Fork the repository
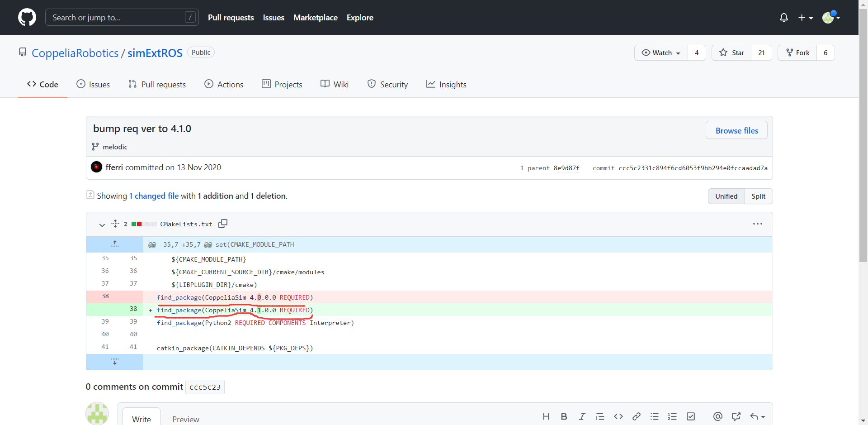868x425 pixels. tap(797, 53)
